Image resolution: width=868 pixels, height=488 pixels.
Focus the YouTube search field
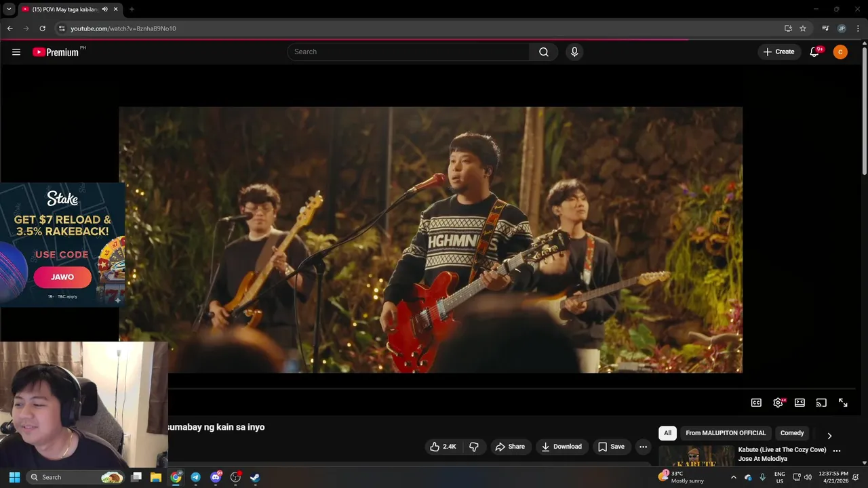[408, 52]
